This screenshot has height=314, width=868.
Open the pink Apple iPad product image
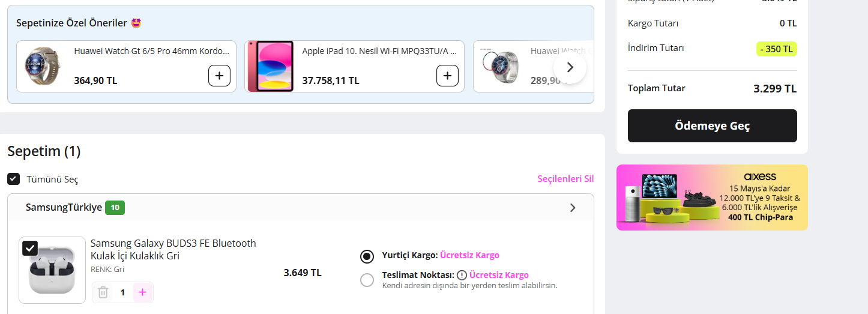click(271, 66)
